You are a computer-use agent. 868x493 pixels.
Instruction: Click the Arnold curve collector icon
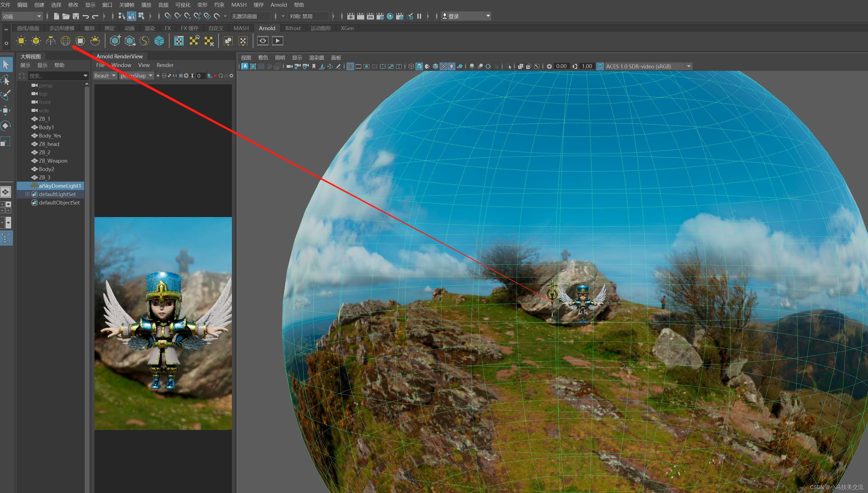point(144,41)
